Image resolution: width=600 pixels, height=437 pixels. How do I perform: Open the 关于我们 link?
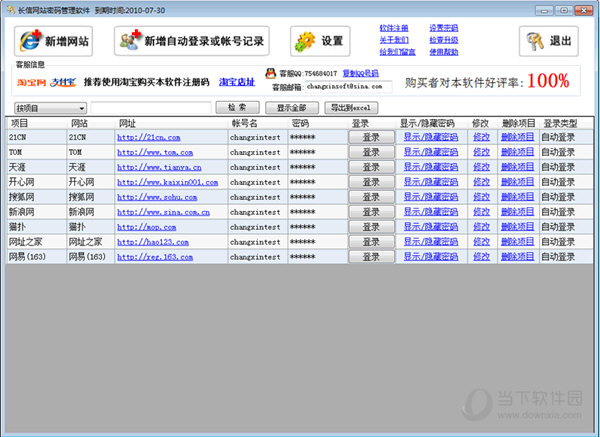coord(394,40)
